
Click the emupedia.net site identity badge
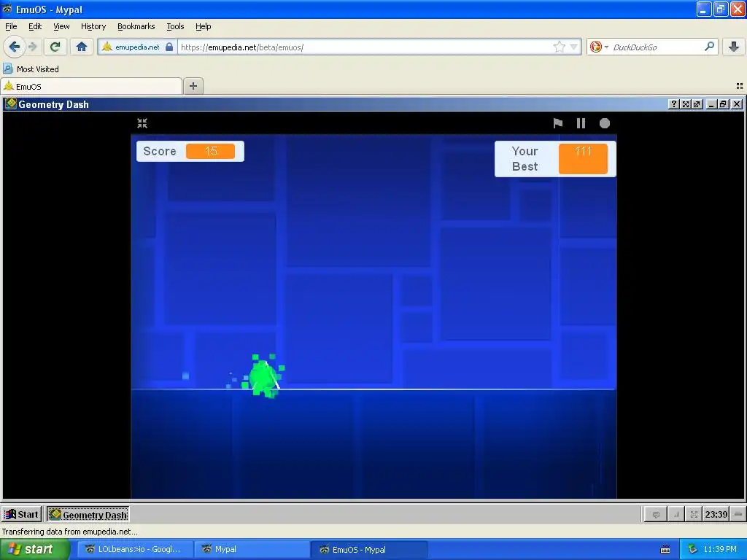(x=137, y=47)
